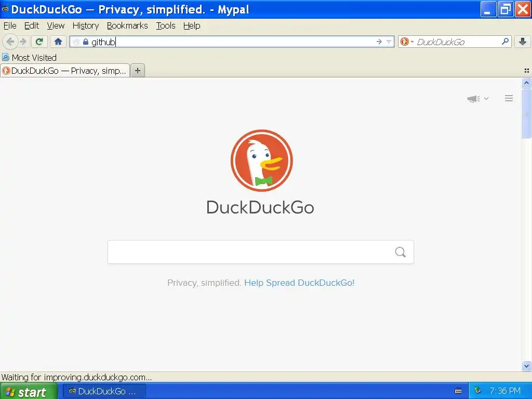Click the Privacy, simplified. tagline text
532x399 pixels.
(x=204, y=283)
